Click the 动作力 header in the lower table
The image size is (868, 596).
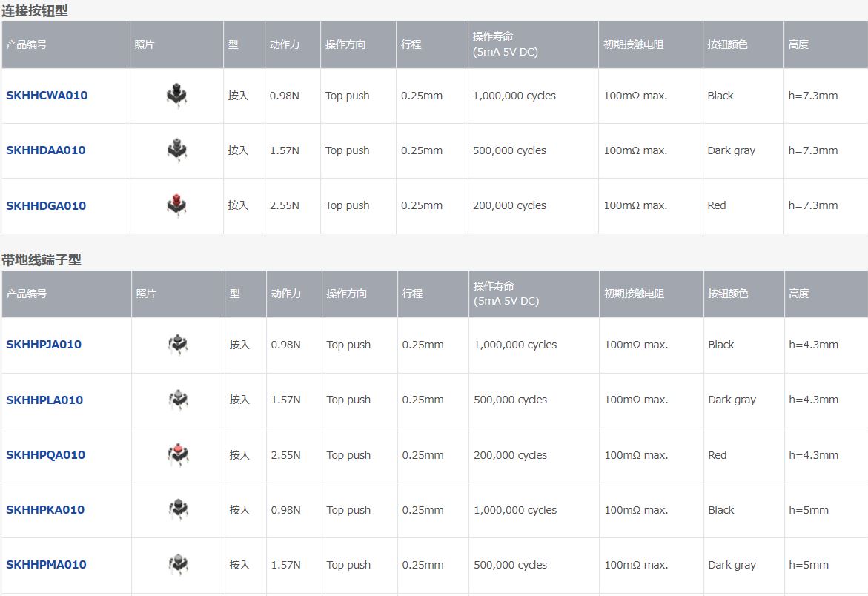tap(285, 294)
